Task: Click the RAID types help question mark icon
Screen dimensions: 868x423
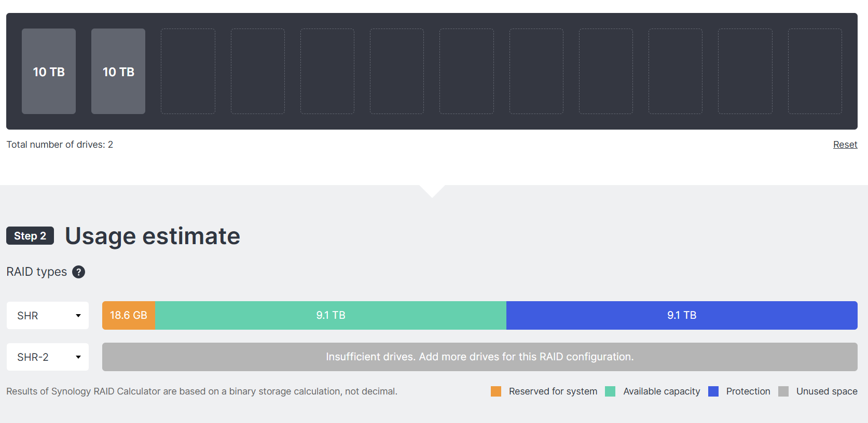Action: (78, 272)
